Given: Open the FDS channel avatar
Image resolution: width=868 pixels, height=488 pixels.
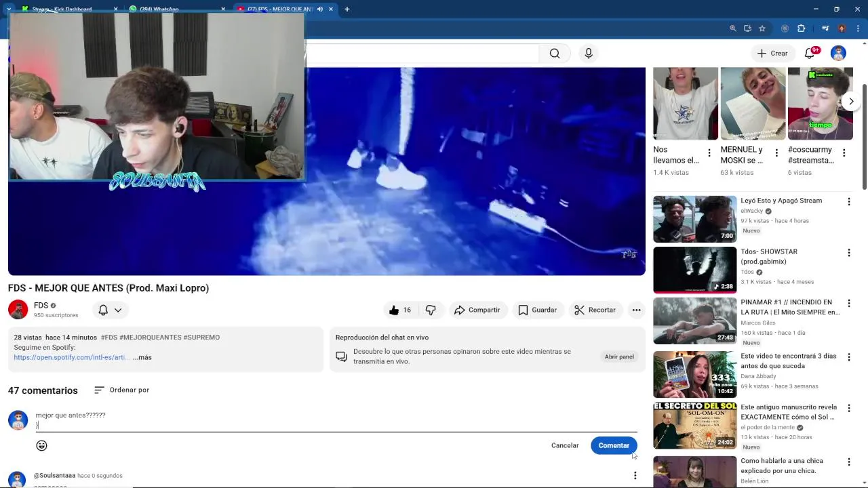Looking at the screenshot, I should tap(18, 310).
